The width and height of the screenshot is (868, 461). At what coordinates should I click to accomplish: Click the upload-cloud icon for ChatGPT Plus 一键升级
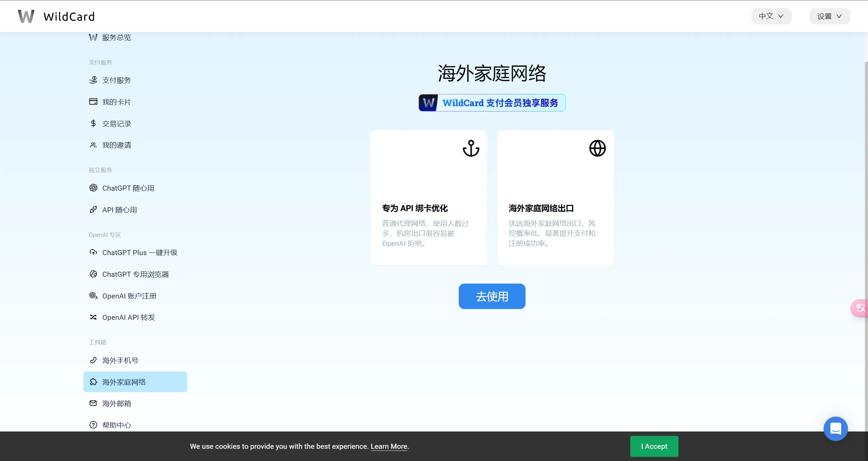point(93,252)
